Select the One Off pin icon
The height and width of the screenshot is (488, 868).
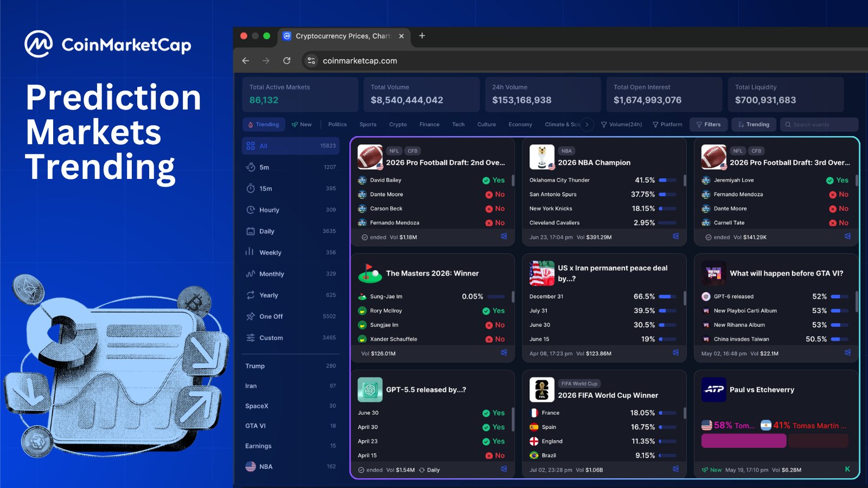[251, 316]
